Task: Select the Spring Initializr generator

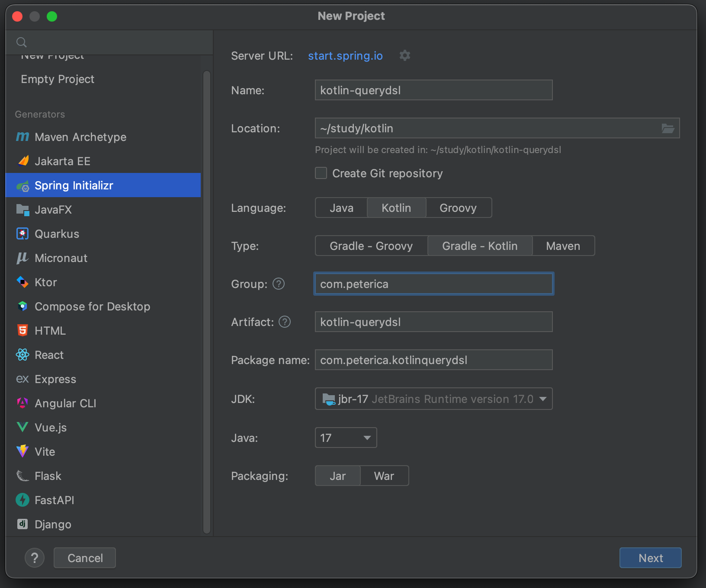Action: click(103, 185)
